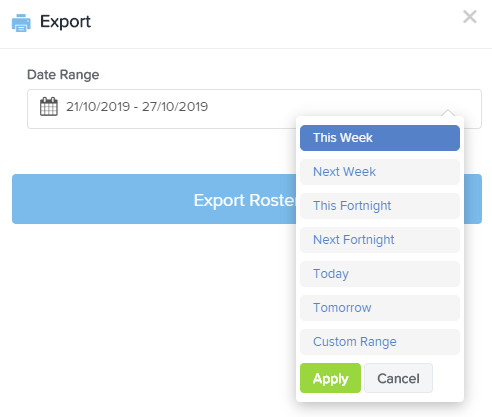Click the start date 21/10/2019 text
This screenshot has height=417, width=492.
(x=98, y=107)
